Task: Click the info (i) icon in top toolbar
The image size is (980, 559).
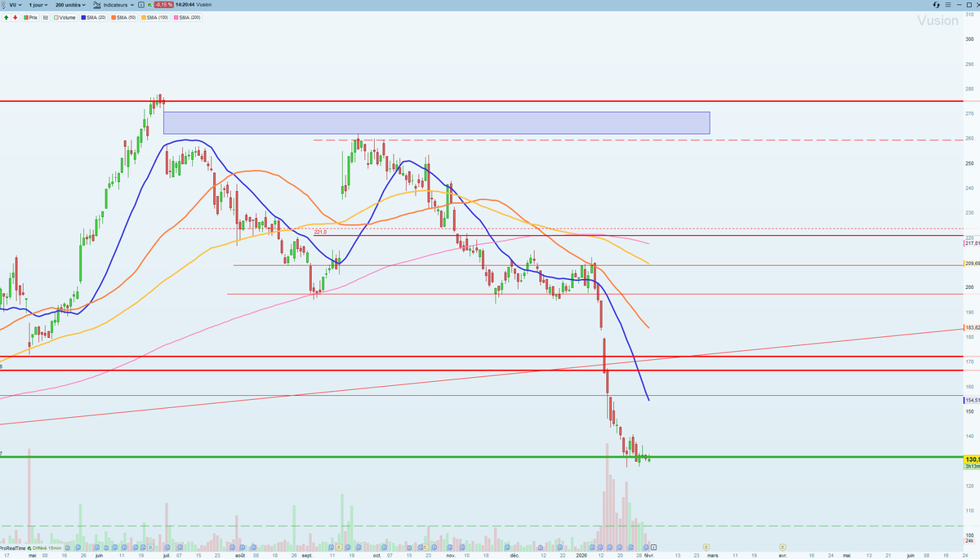Action: coord(140,5)
